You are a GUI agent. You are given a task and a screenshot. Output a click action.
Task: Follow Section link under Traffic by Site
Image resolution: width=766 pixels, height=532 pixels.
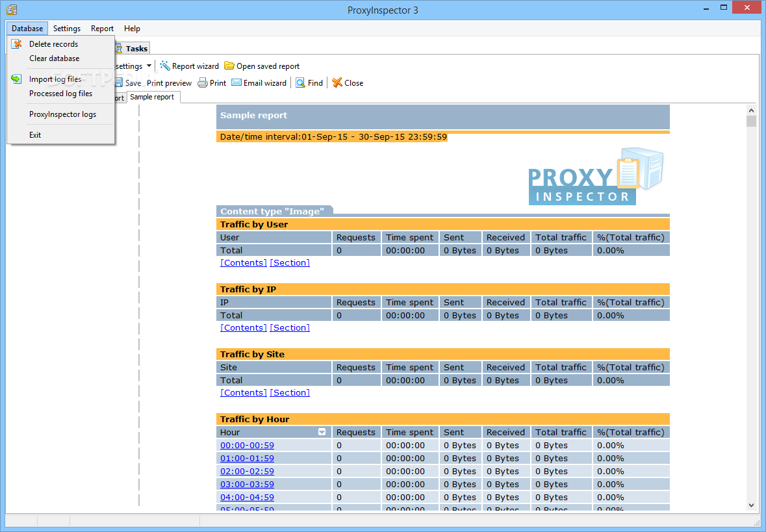click(290, 393)
